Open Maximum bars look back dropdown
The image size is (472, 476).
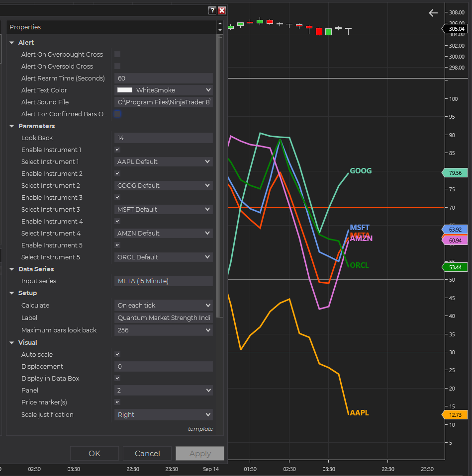click(164, 330)
